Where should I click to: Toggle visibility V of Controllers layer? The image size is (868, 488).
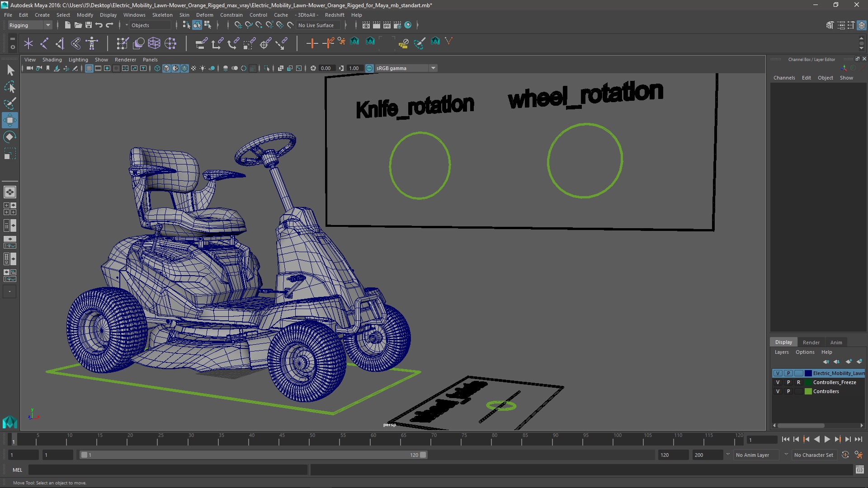tap(778, 391)
